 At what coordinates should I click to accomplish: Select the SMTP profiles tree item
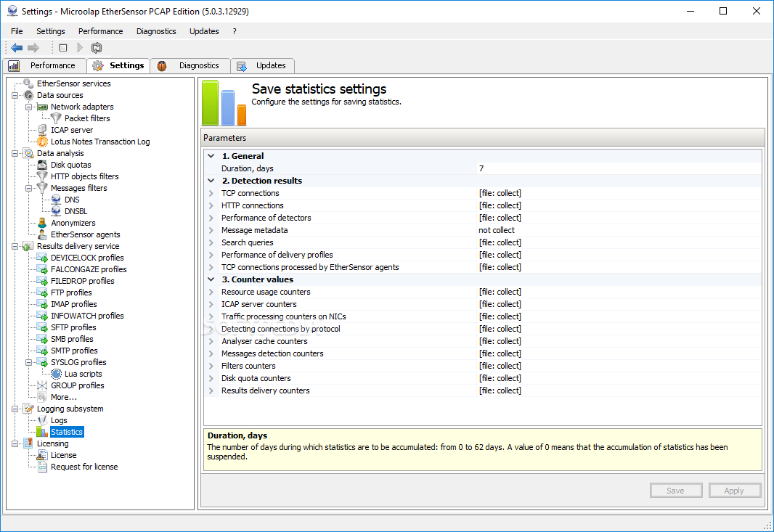tap(74, 351)
